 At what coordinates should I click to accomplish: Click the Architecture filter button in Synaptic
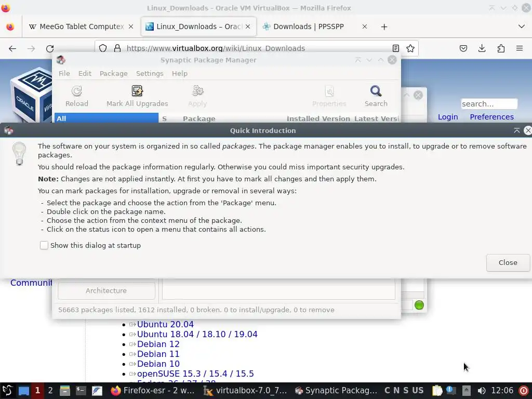click(x=106, y=290)
